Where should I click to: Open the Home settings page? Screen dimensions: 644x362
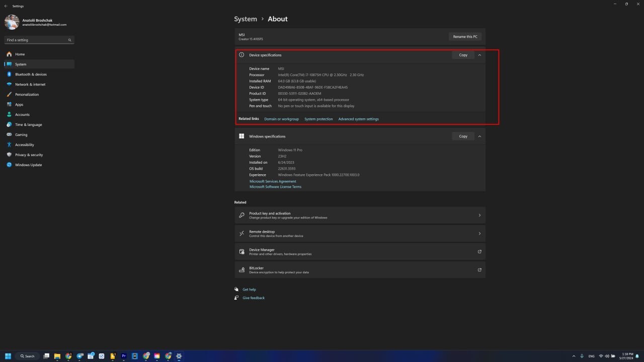(x=39, y=54)
